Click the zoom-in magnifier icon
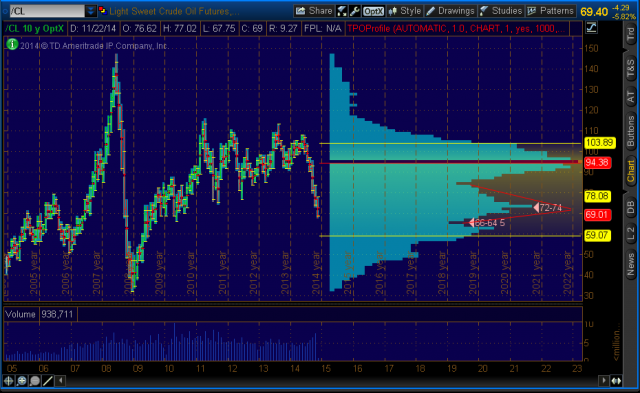The width and height of the screenshot is (640, 393). pyautogui.click(x=22, y=381)
